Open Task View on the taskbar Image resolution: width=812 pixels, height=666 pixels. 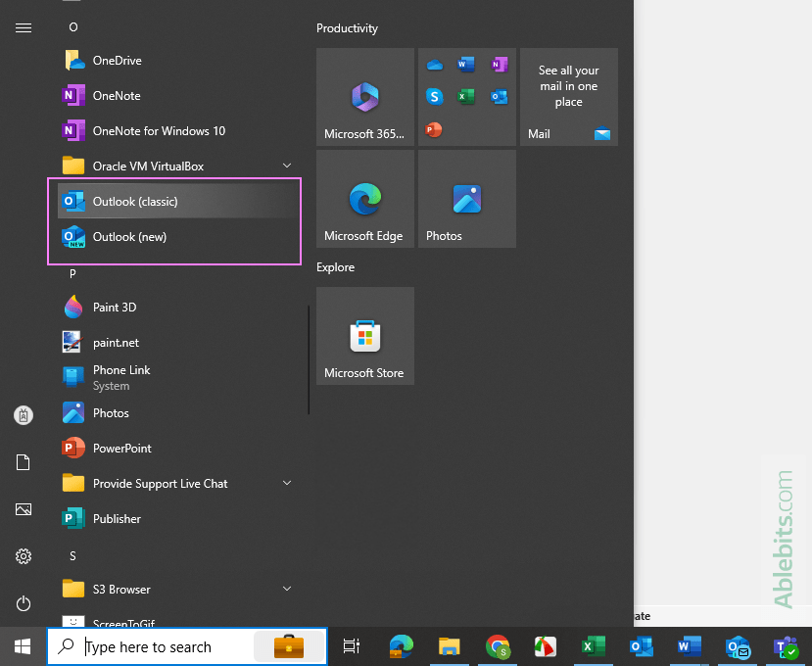click(352, 646)
